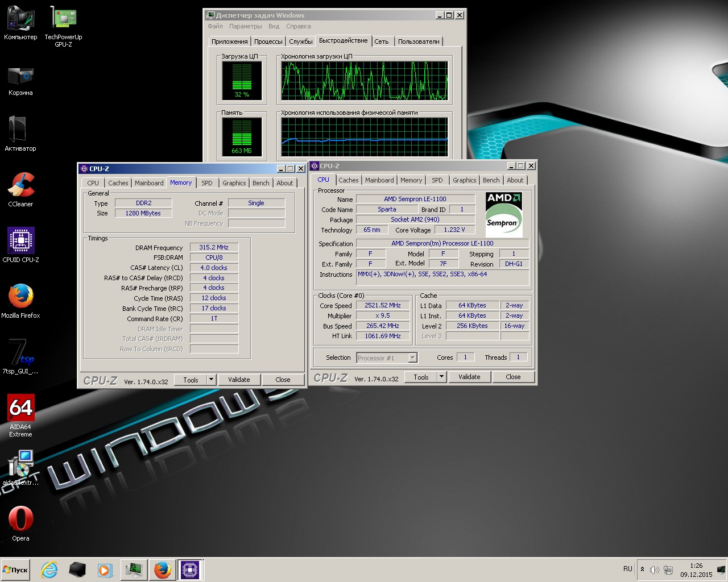Select CPUID CPU-Z desktop shortcut
This screenshot has width=728, height=582.
(x=20, y=245)
